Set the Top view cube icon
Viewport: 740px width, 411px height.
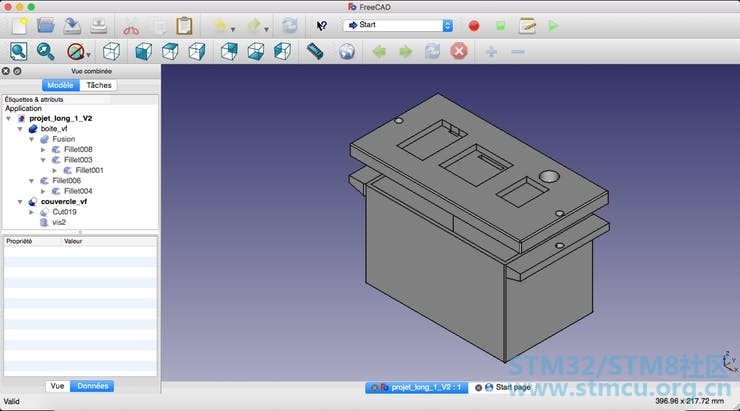pos(170,51)
